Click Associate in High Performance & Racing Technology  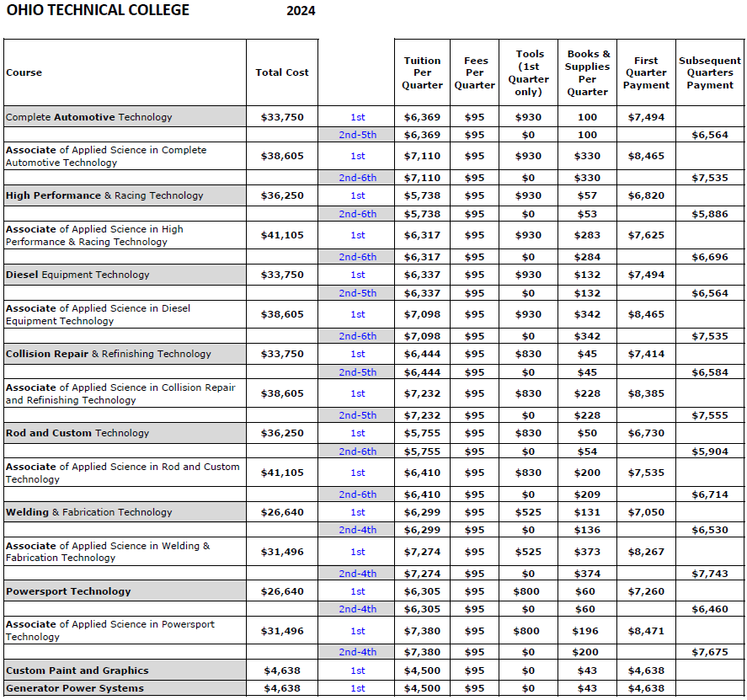point(94,235)
